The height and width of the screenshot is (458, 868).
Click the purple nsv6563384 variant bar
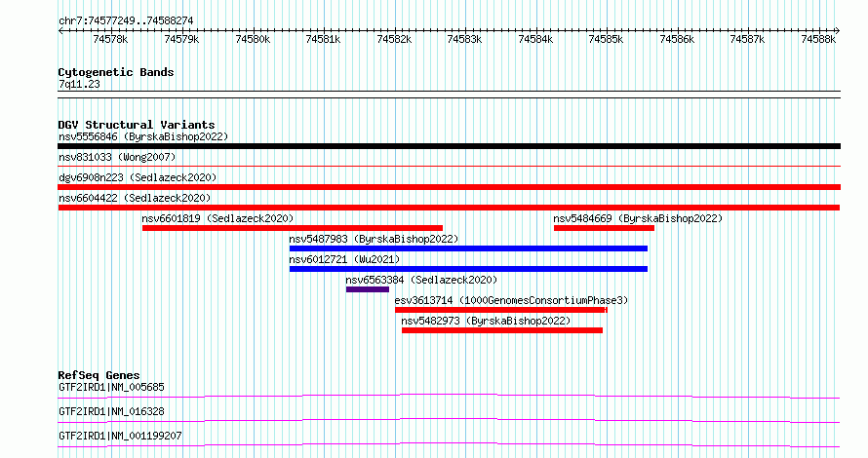(368, 289)
